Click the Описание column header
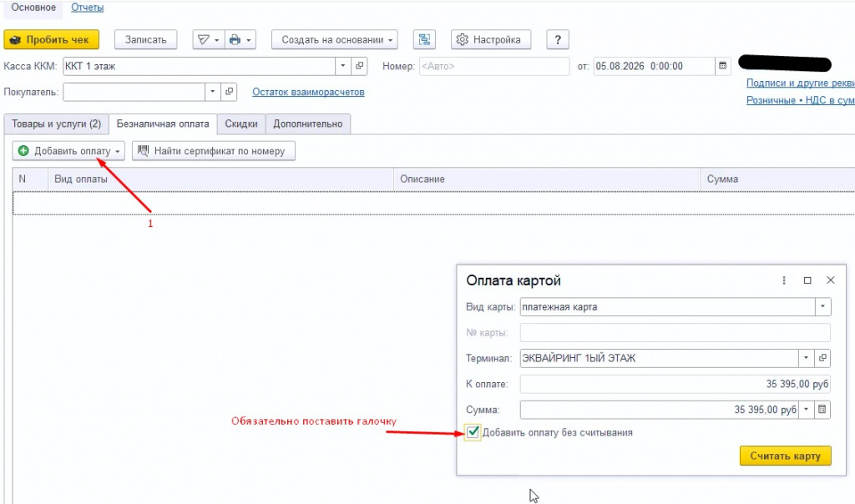 coord(547,179)
